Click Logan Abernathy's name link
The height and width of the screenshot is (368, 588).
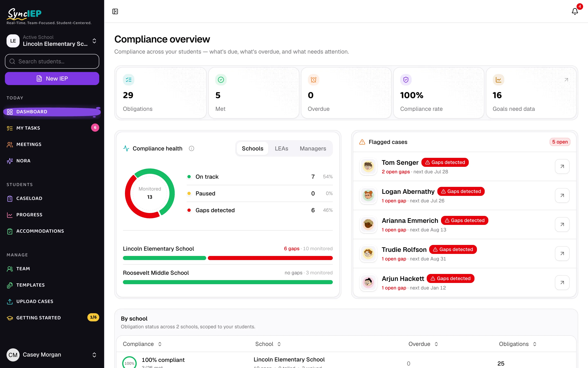tap(408, 192)
